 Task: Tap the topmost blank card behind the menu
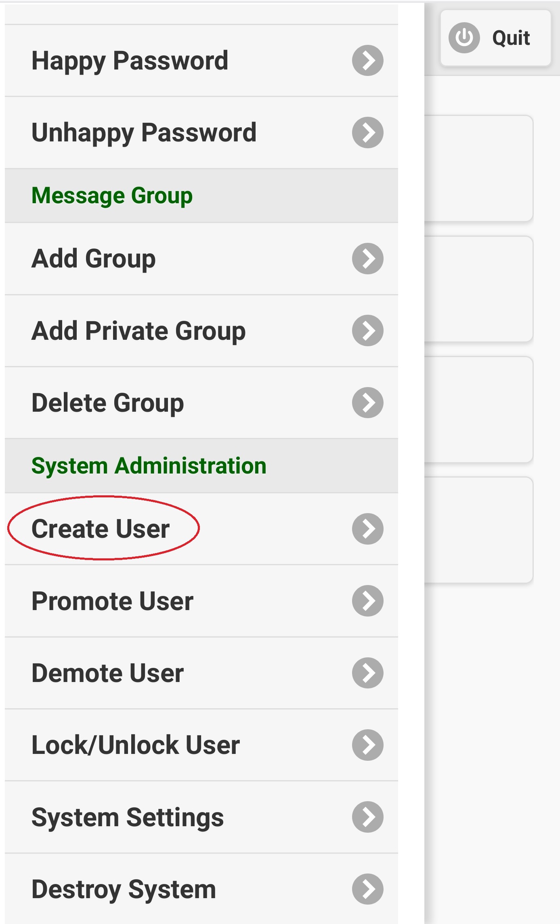[478, 168]
